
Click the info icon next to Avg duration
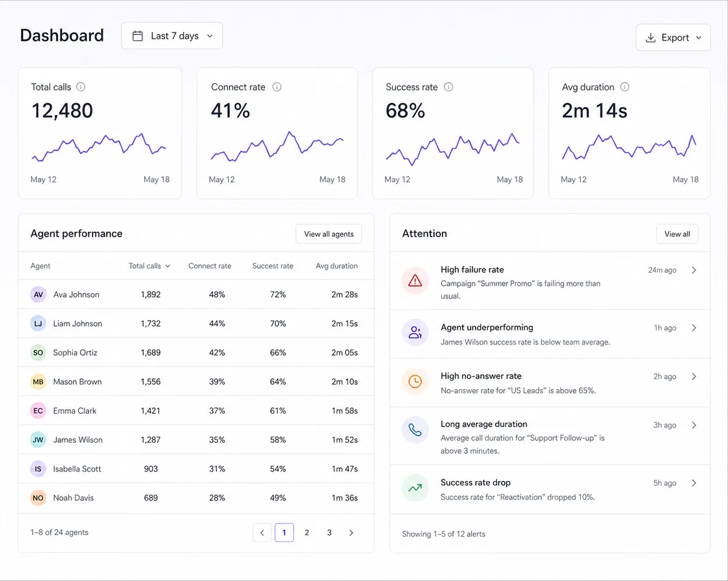[x=624, y=87]
